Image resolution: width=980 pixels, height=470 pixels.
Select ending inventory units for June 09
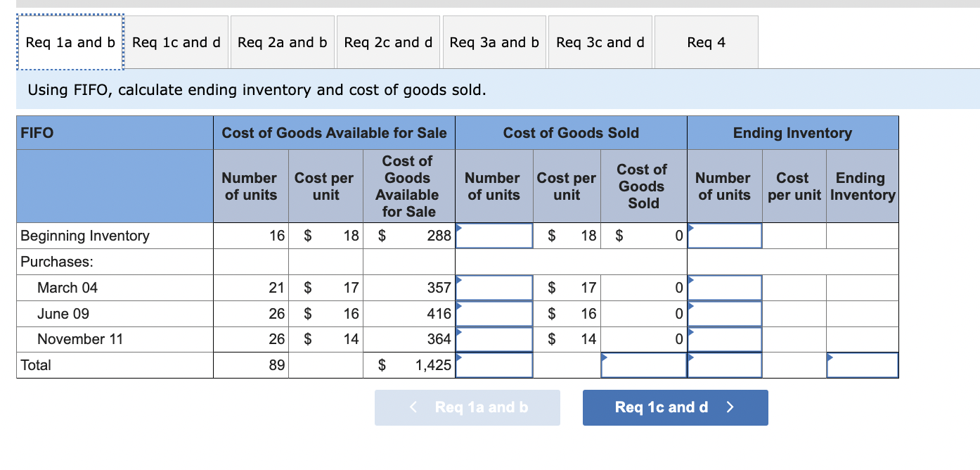point(725,314)
